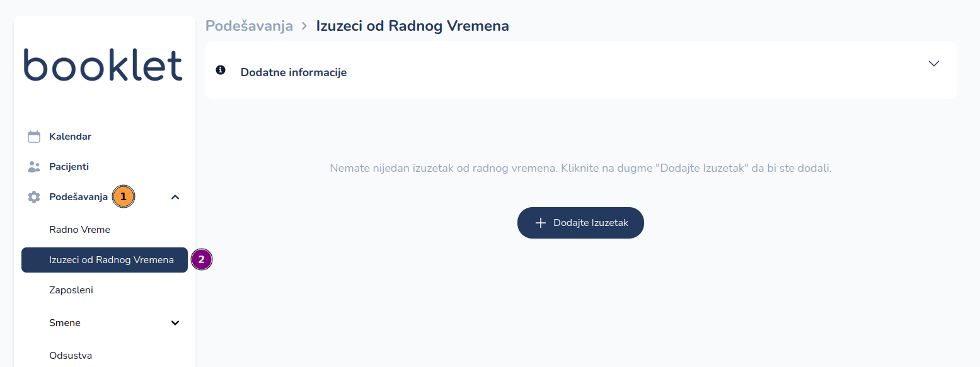Click the Pacijenti people icon
The height and width of the screenshot is (367, 980).
34,167
